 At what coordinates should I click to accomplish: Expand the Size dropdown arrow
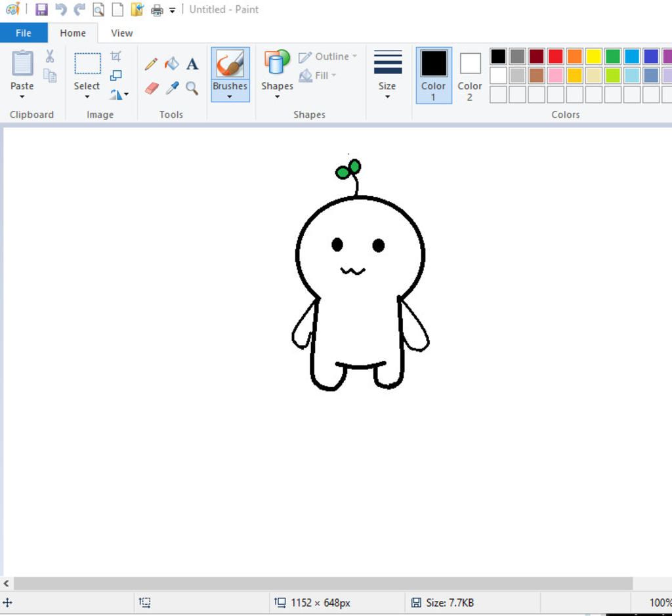387,97
